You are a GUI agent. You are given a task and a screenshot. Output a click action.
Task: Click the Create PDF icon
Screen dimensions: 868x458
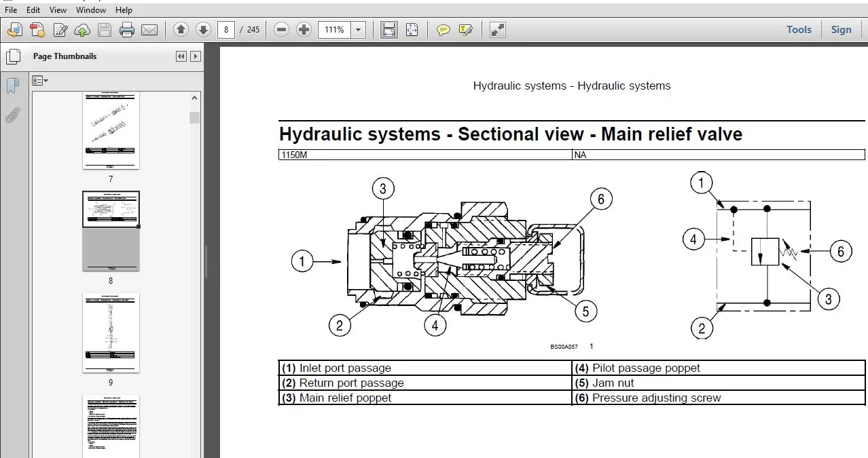tap(37, 30)
